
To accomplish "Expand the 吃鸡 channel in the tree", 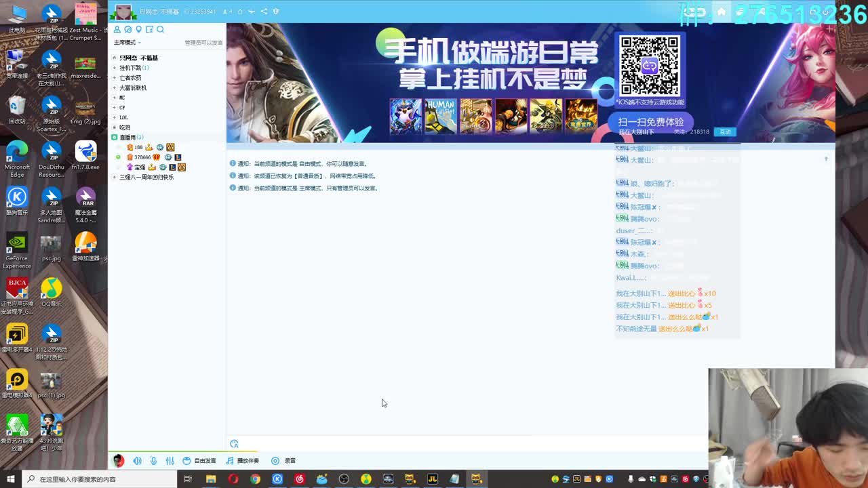I will [113, 127].
